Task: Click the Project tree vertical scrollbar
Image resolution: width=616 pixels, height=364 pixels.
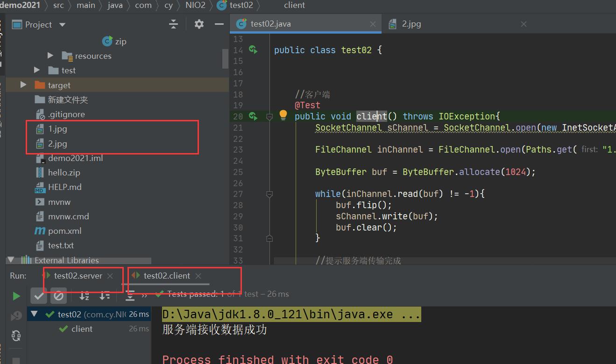Action: tap(225, 58)
